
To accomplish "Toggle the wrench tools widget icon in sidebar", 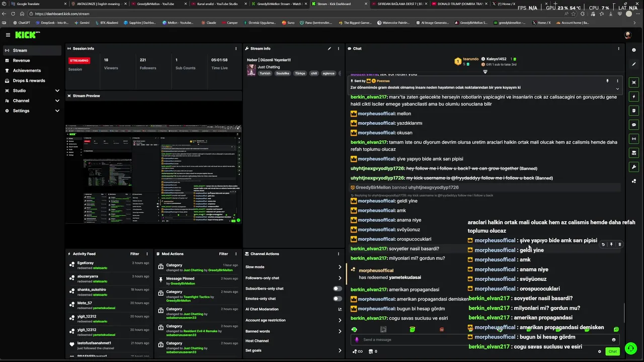I will (x=633, y=166).
